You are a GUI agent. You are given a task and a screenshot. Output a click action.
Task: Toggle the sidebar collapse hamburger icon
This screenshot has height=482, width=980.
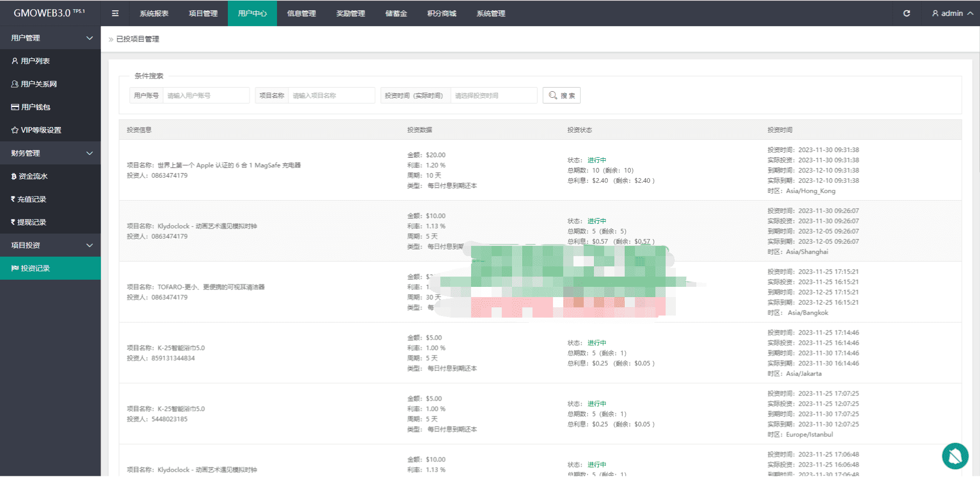(115, 13)
